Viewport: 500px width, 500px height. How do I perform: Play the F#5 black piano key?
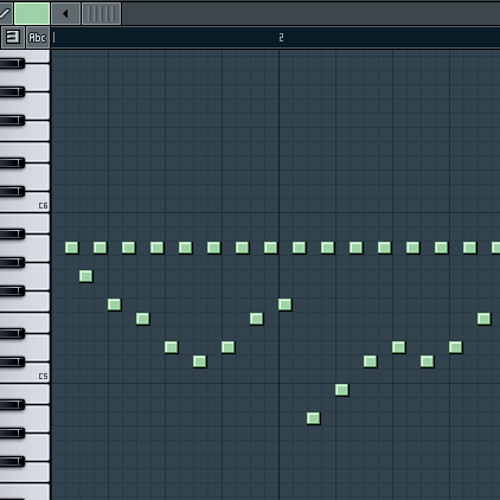[x=12, y=291]
